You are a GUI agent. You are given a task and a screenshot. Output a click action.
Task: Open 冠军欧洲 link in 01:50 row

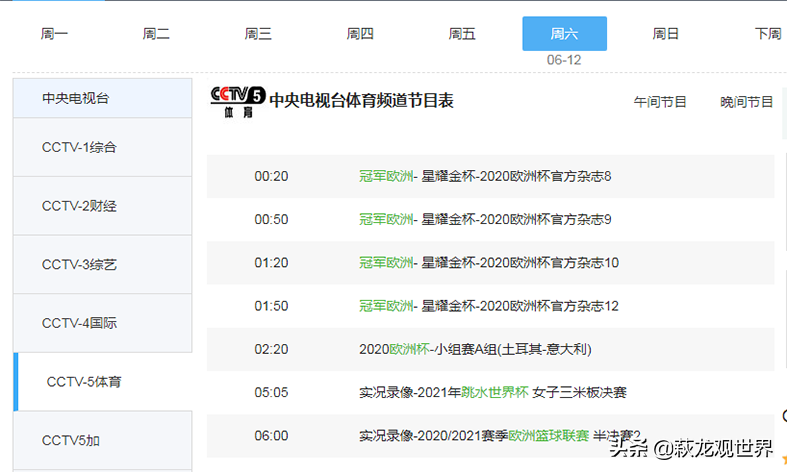click(x=386, y=306)
